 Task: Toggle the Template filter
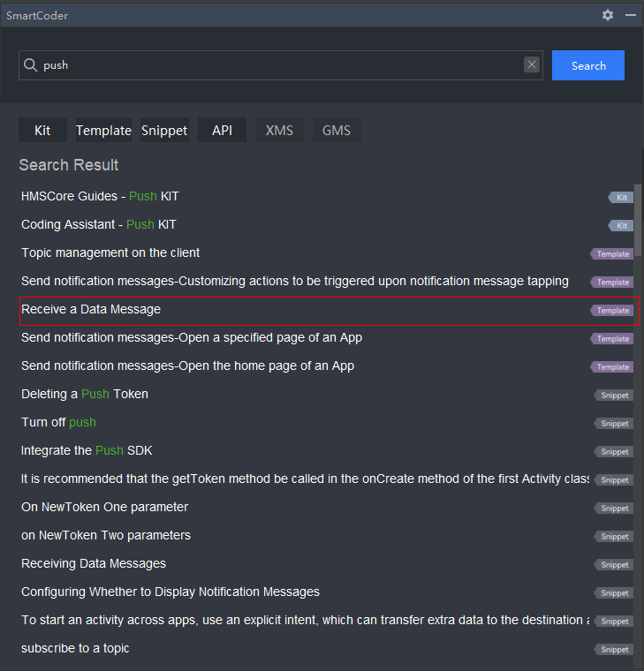[x=103, y=130]
